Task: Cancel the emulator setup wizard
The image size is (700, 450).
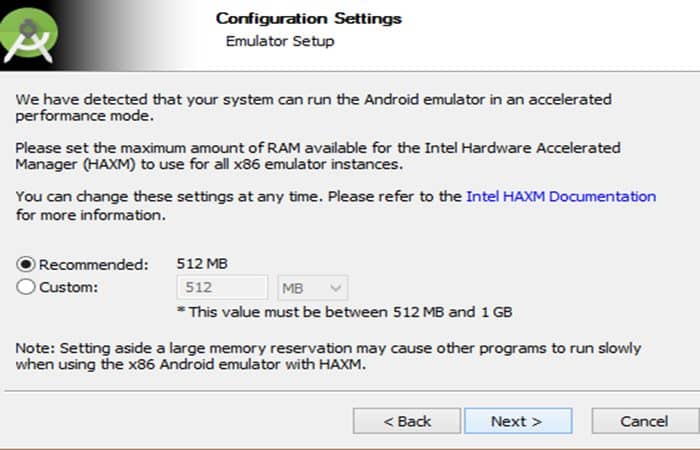Action: 645,421
